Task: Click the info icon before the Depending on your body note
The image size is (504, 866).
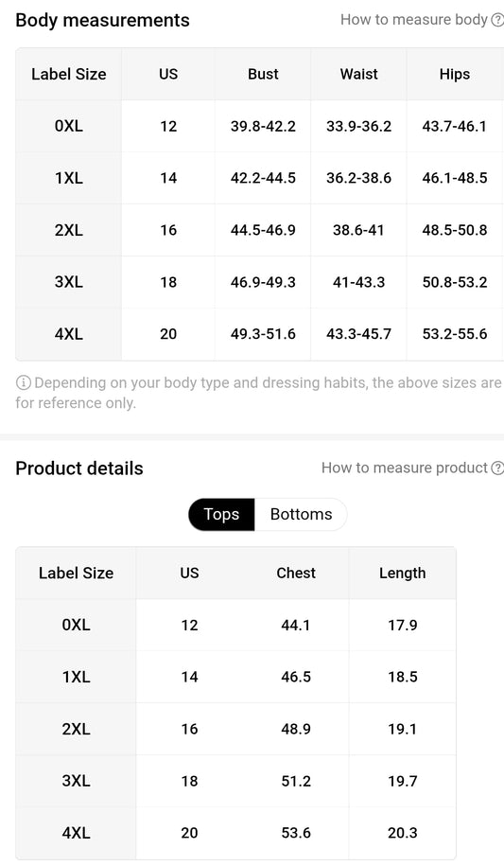Action: pyautogui.click(x=23, y=382)
